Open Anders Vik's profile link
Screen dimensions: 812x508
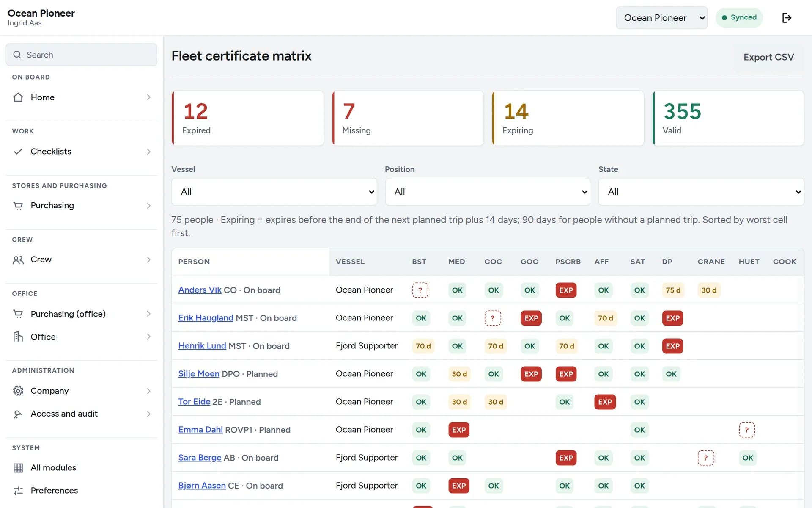pos(200,290)
